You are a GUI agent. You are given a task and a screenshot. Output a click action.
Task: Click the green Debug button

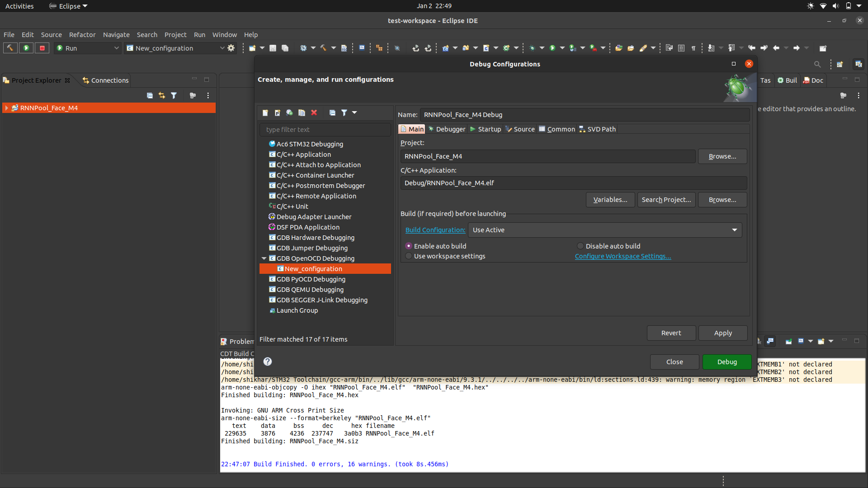726,362
